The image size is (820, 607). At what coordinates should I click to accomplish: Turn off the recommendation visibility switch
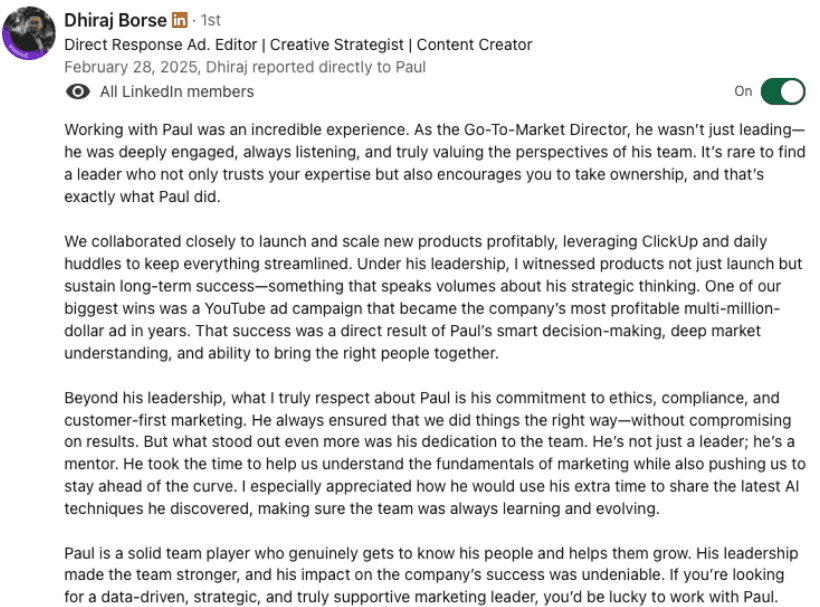pos(782,91)
